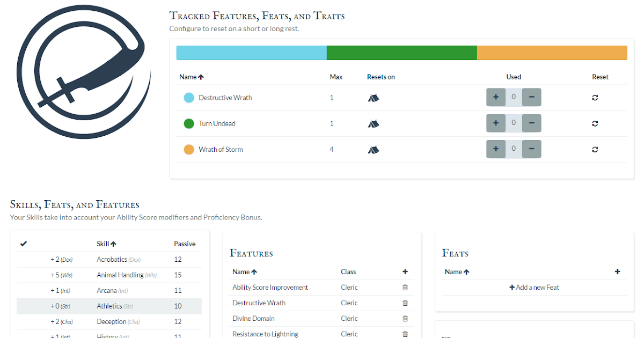Reset Wrath of Storm uses
The image size is (644, 338).
click(595, 149)
